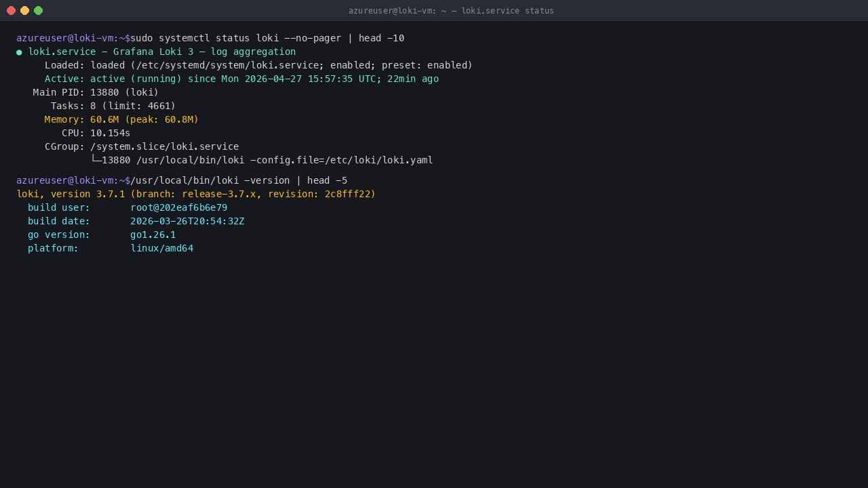This screenshot has height=488, width=868.
Task: Click the '-config.file=/etc/loki/loki.yaml' argument
Action: click(x=341, y=160)
